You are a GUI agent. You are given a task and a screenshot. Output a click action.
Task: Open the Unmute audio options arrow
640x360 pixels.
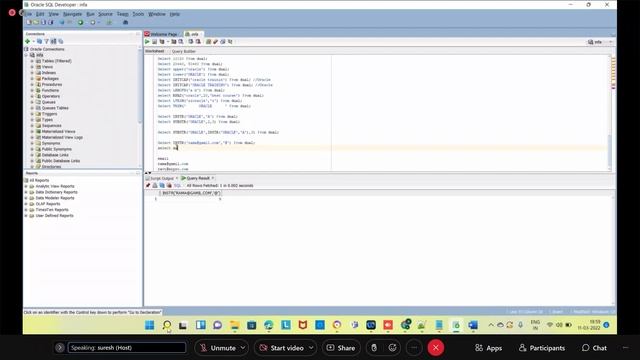point(242,348)
